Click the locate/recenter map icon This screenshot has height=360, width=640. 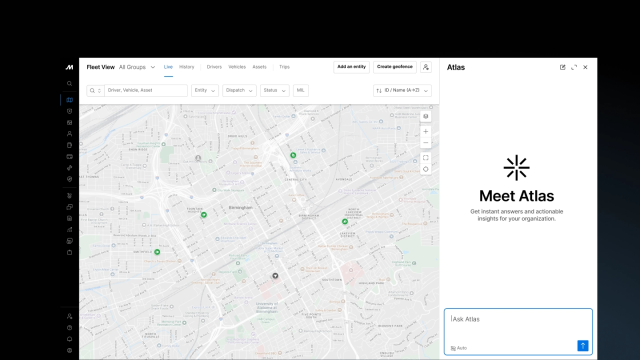426,169
